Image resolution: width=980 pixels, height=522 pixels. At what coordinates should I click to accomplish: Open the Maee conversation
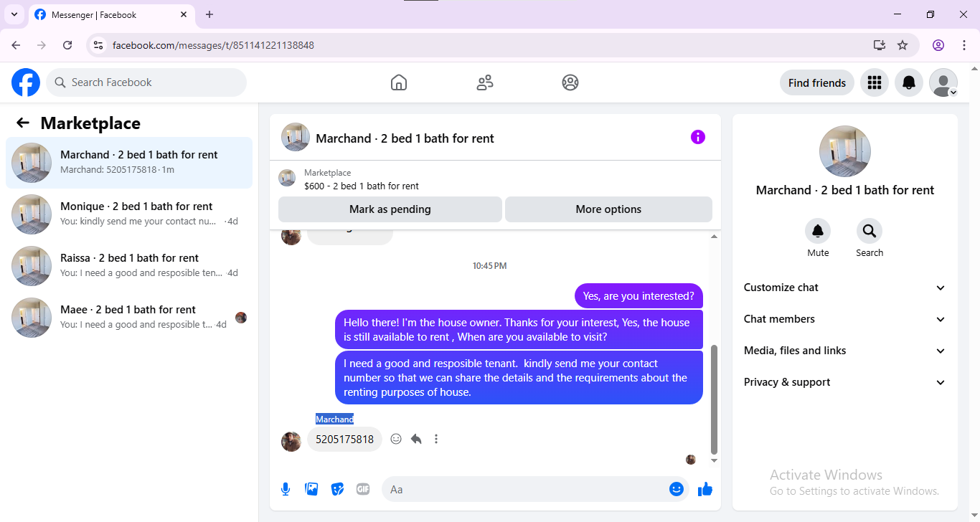pos(129,318)
